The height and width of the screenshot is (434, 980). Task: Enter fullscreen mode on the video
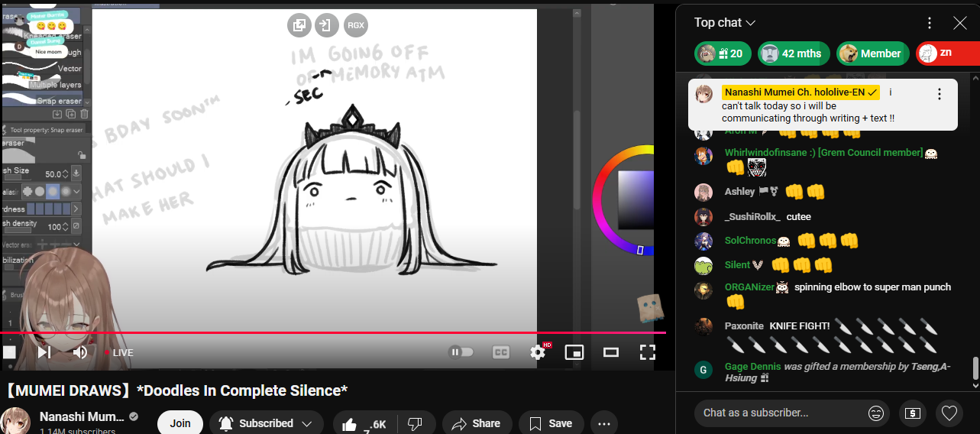[647, 352]
